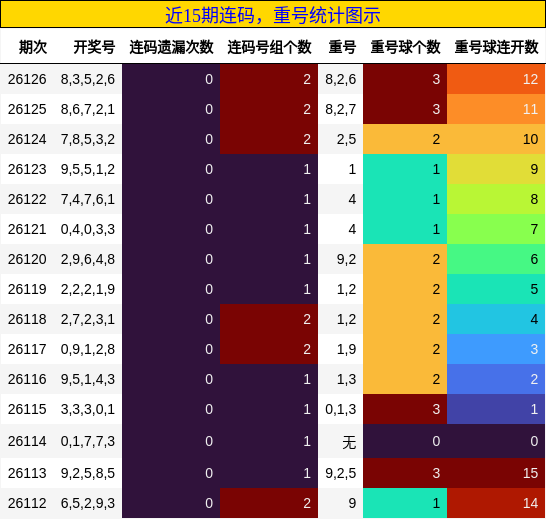Click repeat numbers 1,3 in row 26116
The image size is (546, 519).
pyautogui.click(x=346, y=379)
